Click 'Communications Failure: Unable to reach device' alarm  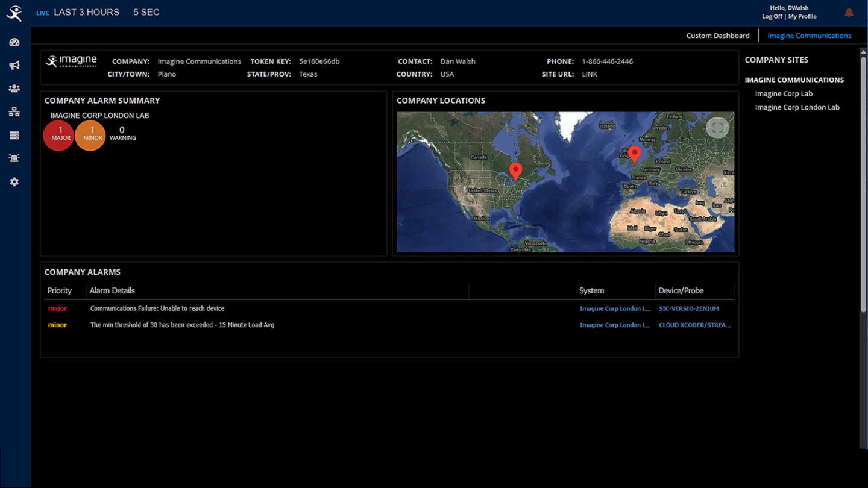pyautogui.click(x=157, y=308)
